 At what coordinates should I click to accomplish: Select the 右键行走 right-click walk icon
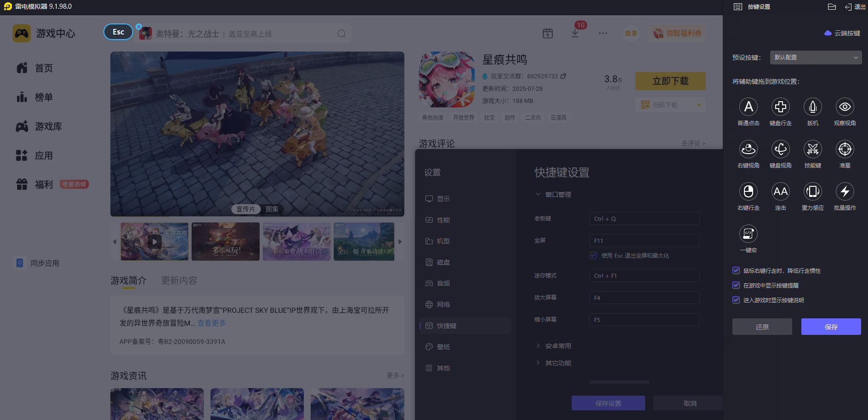(748, 191)
